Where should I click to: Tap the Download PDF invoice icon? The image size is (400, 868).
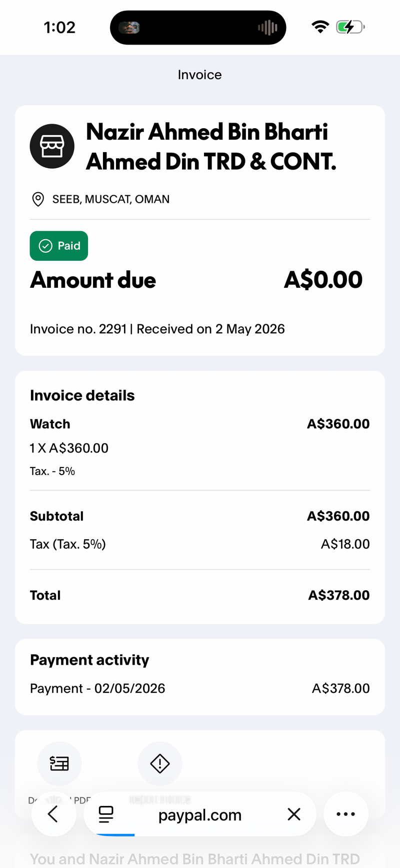click(59, 763)
